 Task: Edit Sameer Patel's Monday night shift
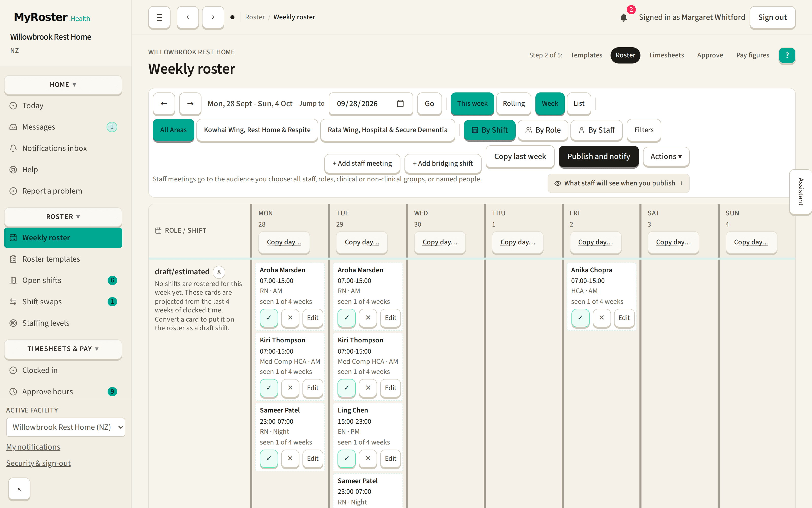(313, 458)
